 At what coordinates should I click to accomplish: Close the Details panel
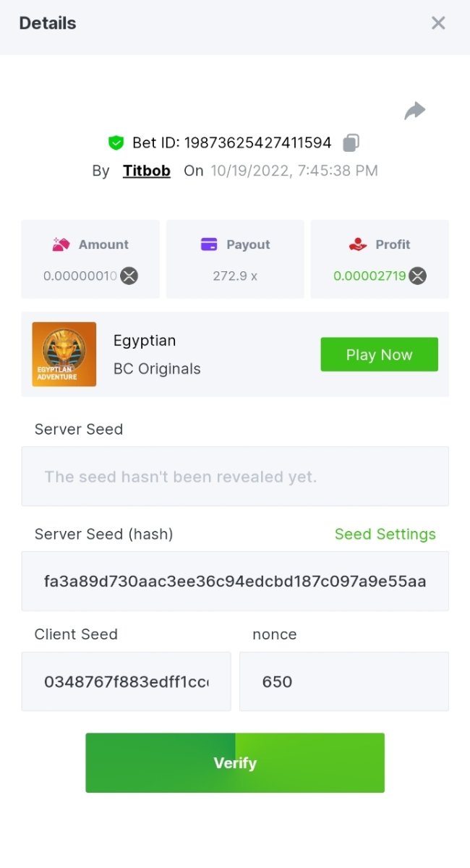(x=438, y=23)
